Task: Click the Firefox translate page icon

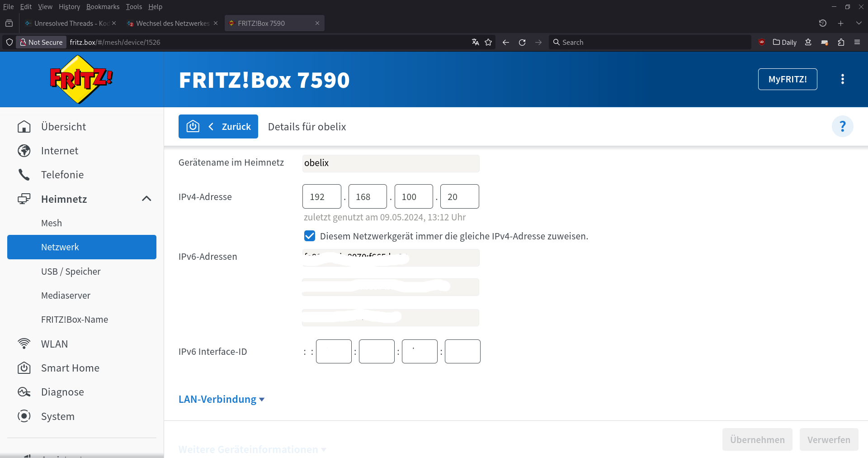Action: [475, 42]
